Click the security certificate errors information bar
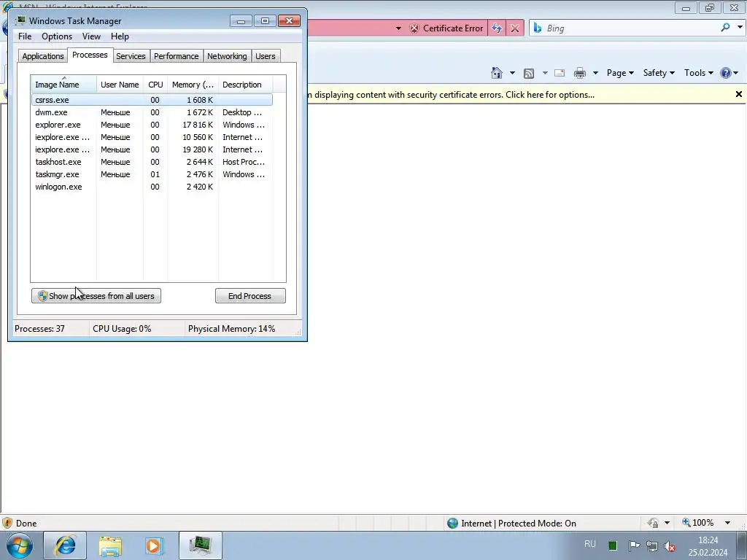Viewport: 747px width, 560px height. [450, 95]
